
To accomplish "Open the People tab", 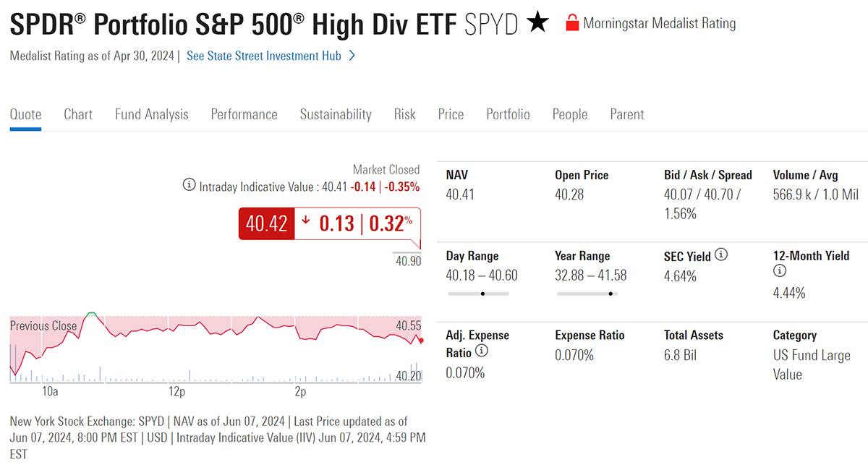I will coord(570,114).
